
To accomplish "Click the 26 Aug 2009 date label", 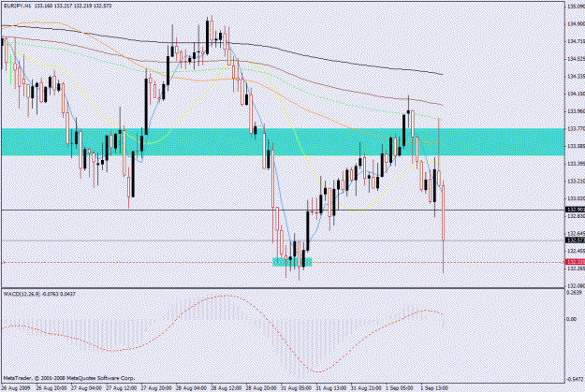I will [x=16, y=388].
